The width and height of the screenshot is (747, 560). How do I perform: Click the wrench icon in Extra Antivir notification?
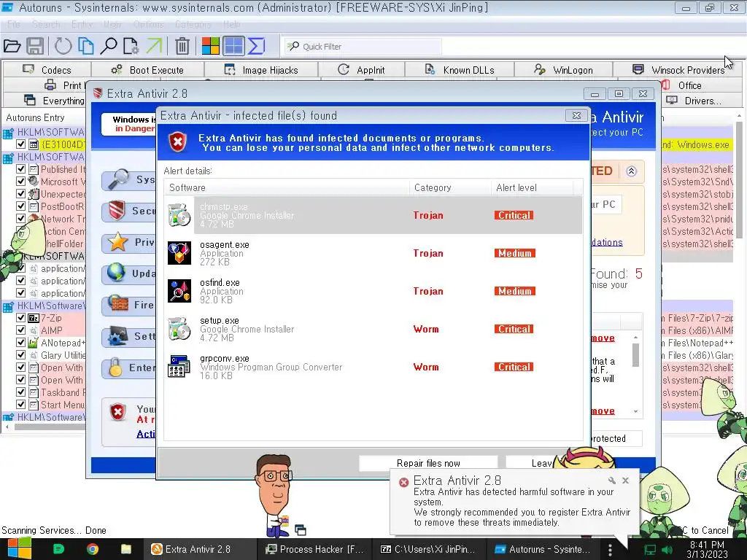tap(612, 481)
